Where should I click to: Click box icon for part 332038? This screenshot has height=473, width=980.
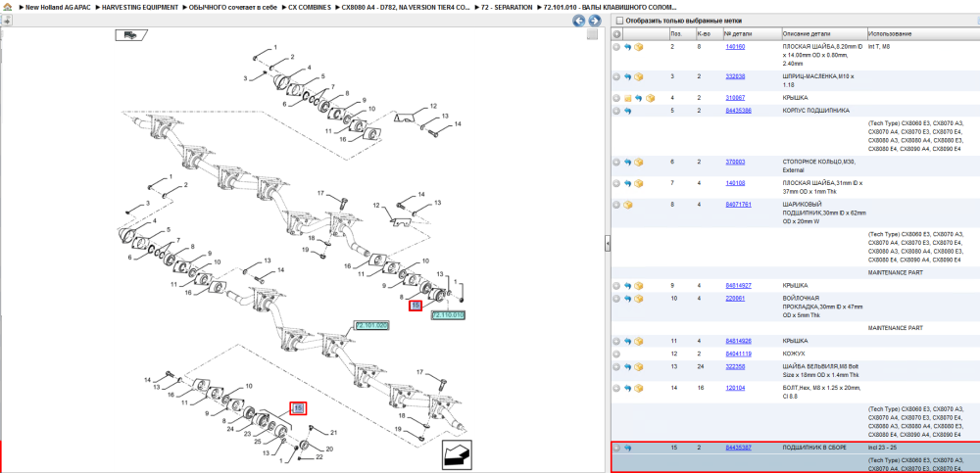pos(639,76)
